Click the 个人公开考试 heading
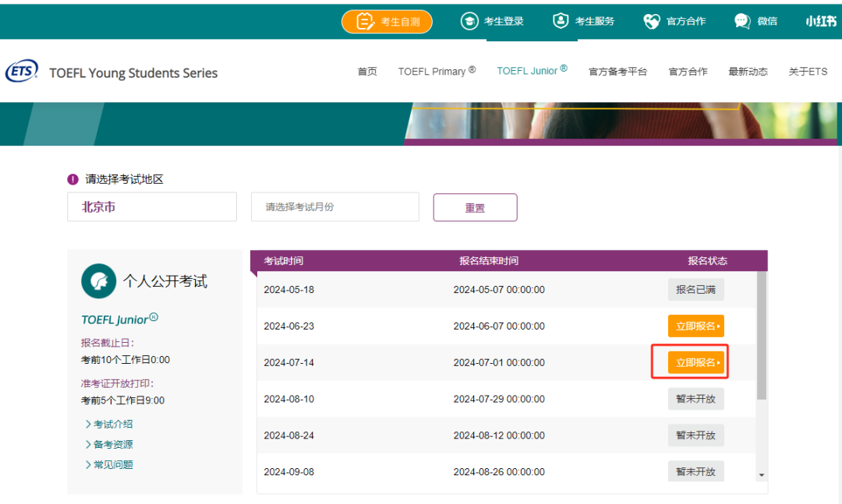The image size is (842, 504). 165,281
